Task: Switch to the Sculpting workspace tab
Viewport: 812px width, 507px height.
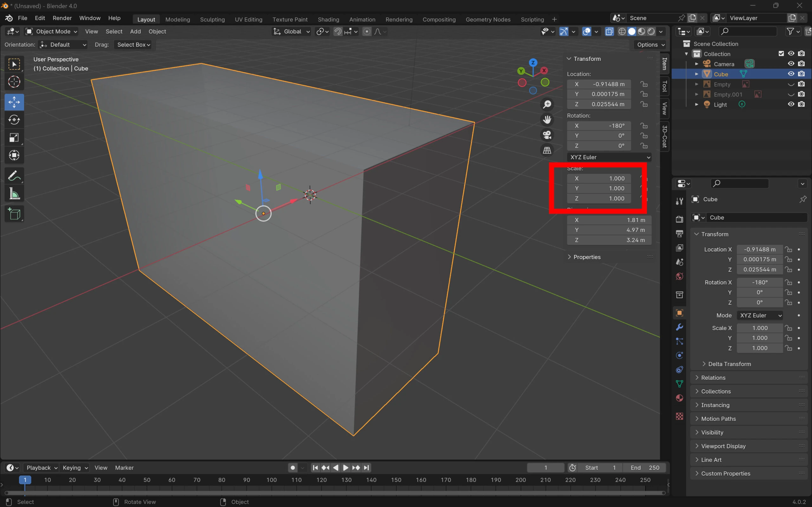Action: pos(212,19)
